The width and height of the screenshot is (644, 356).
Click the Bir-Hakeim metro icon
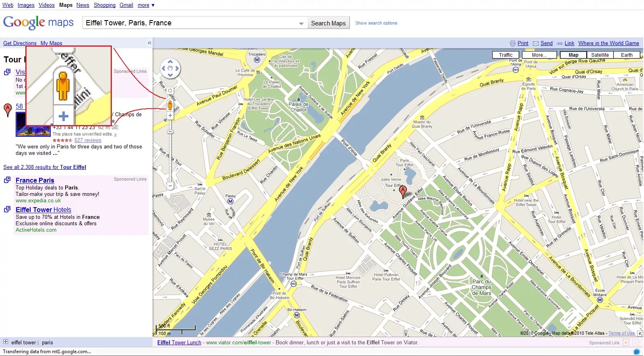(297, 315)
